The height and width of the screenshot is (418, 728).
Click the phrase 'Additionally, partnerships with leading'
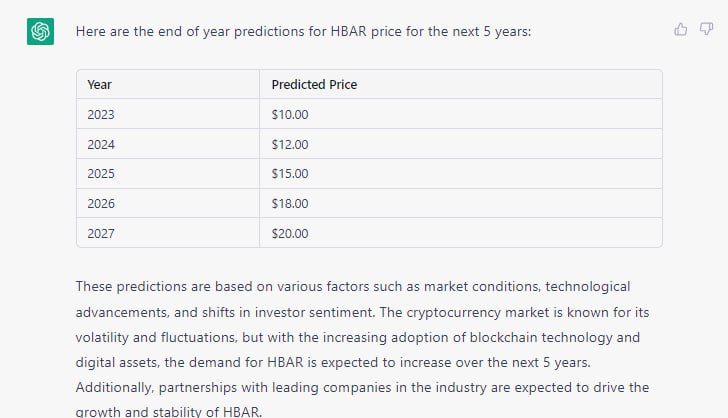[x=197, y=388]
